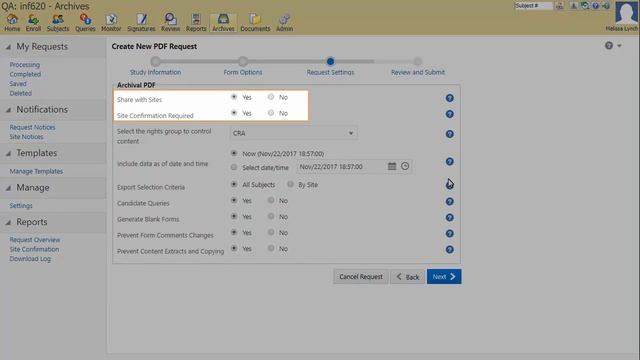
Task: Open the Deleted requests link
Action: coord(20,93)
